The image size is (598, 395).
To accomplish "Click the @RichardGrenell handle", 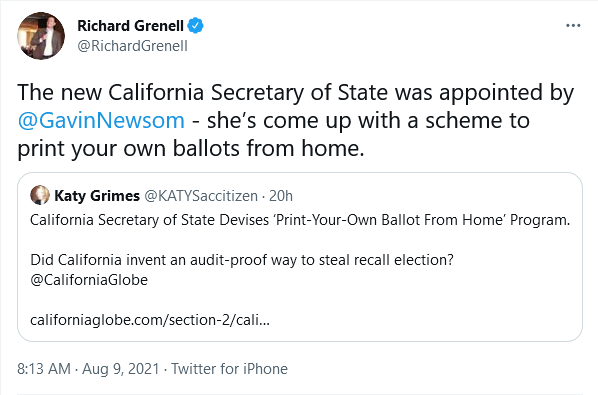I will (x=132, y=46).
